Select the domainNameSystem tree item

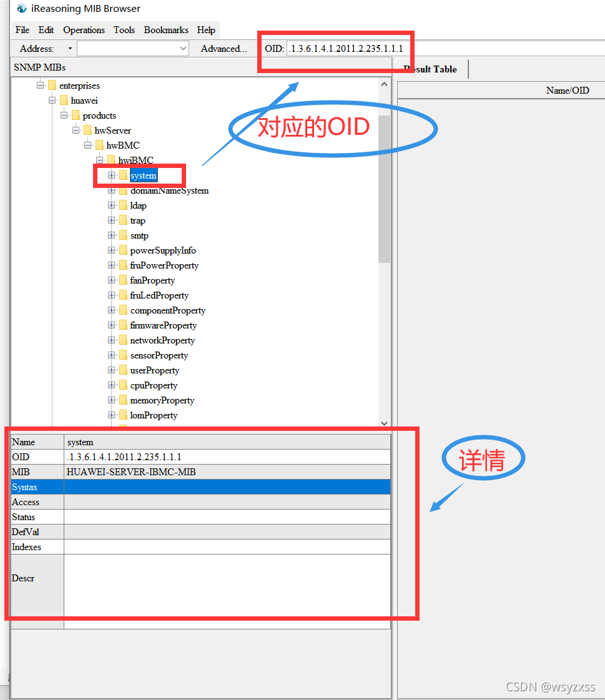click(x=169, y=190)
